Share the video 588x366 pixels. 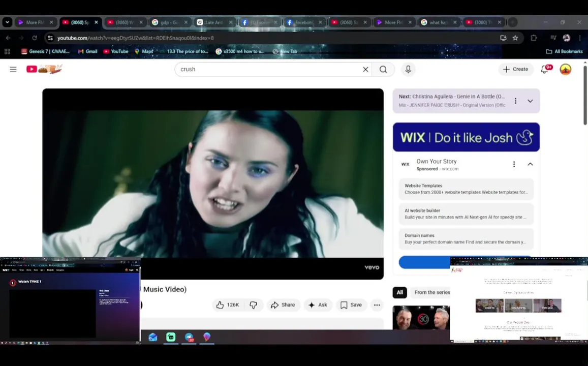pos(283,305)
